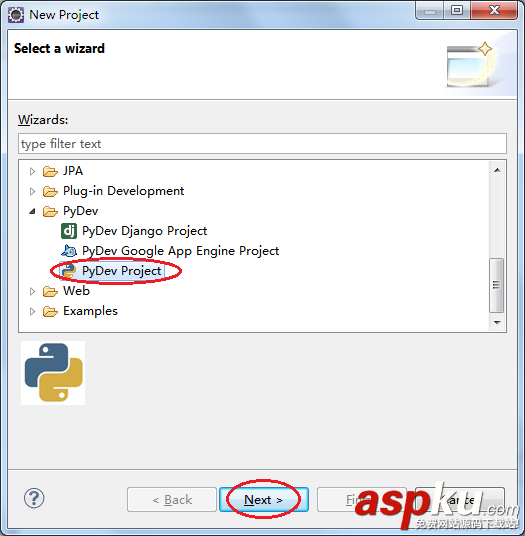Focus the type filter text field

click(x=262, y=144)
